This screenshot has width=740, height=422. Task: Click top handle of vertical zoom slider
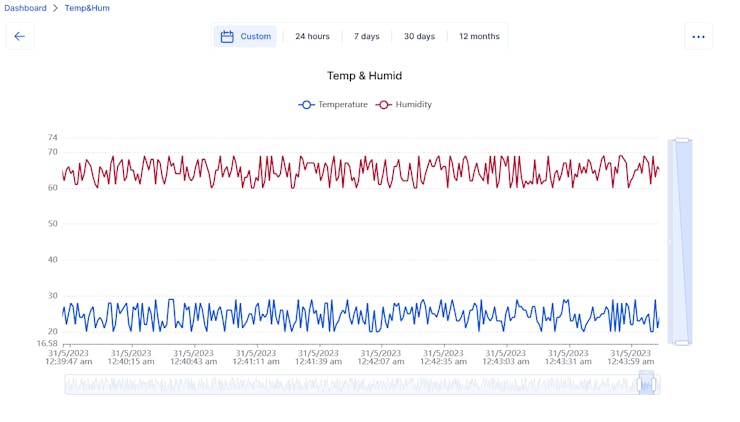click(x=681, y=140)
